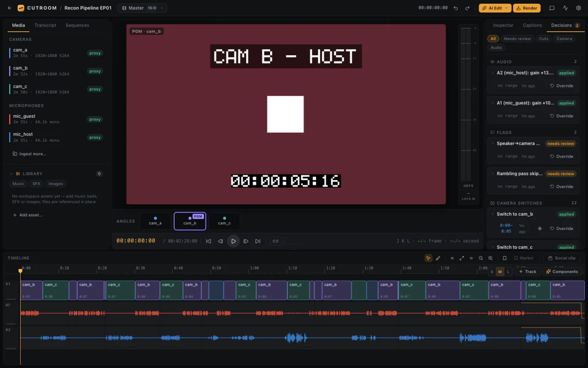Click the timeline fit-to-width arrows icon
Viewport: 588px width, 368px height.
[x=462, y=258]
